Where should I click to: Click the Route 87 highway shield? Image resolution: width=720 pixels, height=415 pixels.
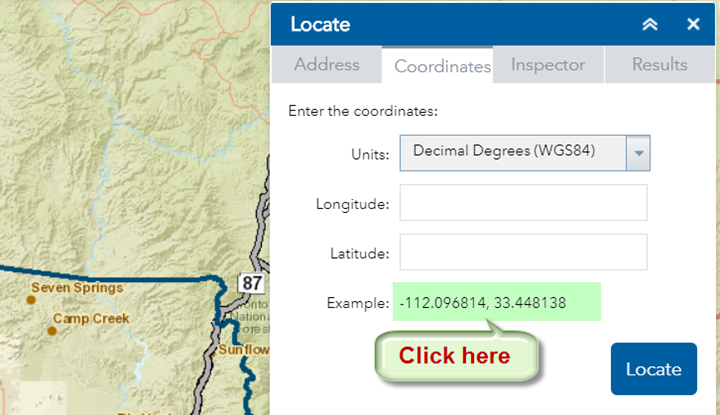[251, 283]
